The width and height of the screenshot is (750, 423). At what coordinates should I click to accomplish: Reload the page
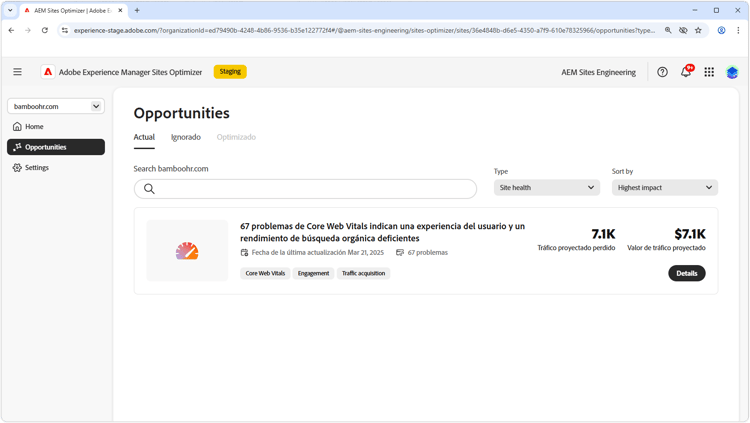pos(44,30)
